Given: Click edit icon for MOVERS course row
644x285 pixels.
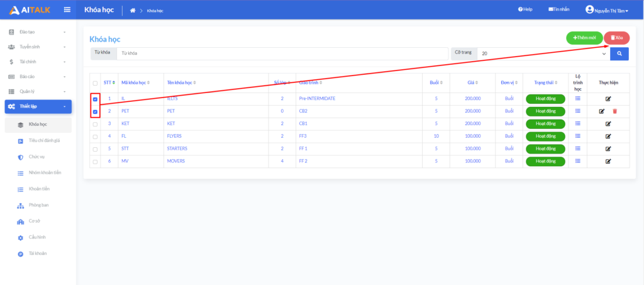Looking at the screenshot, I should (x=608, y=162).
